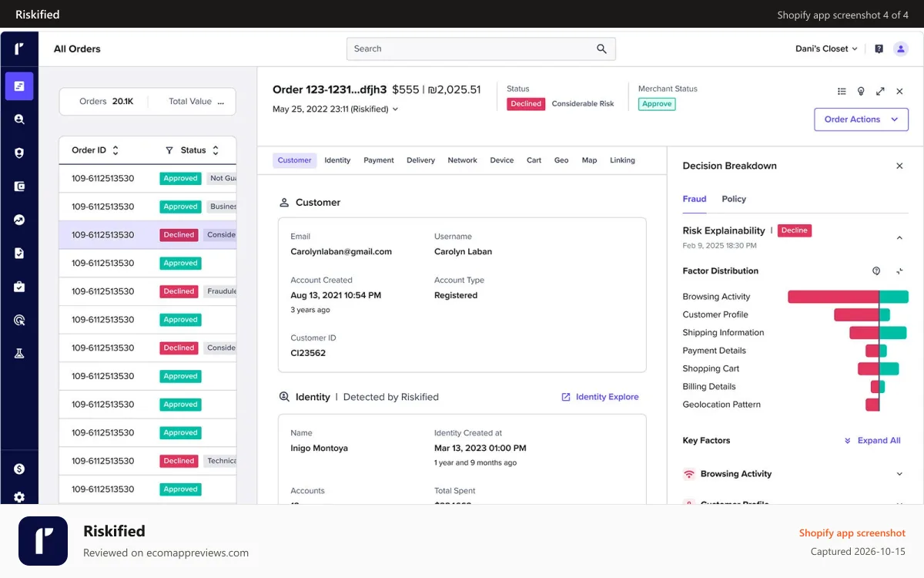Click the email Carolynlaban@gmail.com
Image resolution: width=924 pixels, height=578 pixels.
coord(341,252)
